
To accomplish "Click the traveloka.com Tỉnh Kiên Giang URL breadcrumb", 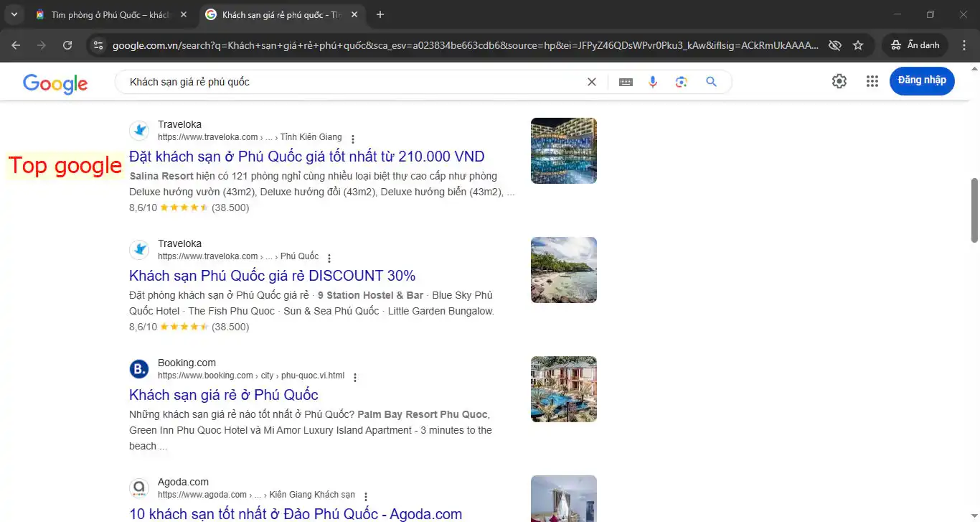I will point(250,137).
